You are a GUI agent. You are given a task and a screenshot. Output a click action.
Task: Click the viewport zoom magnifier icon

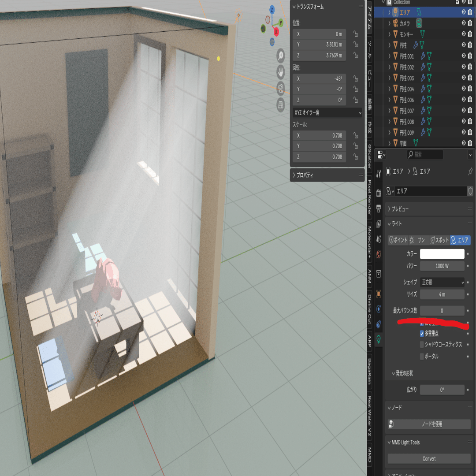click(x=280, y=56)
